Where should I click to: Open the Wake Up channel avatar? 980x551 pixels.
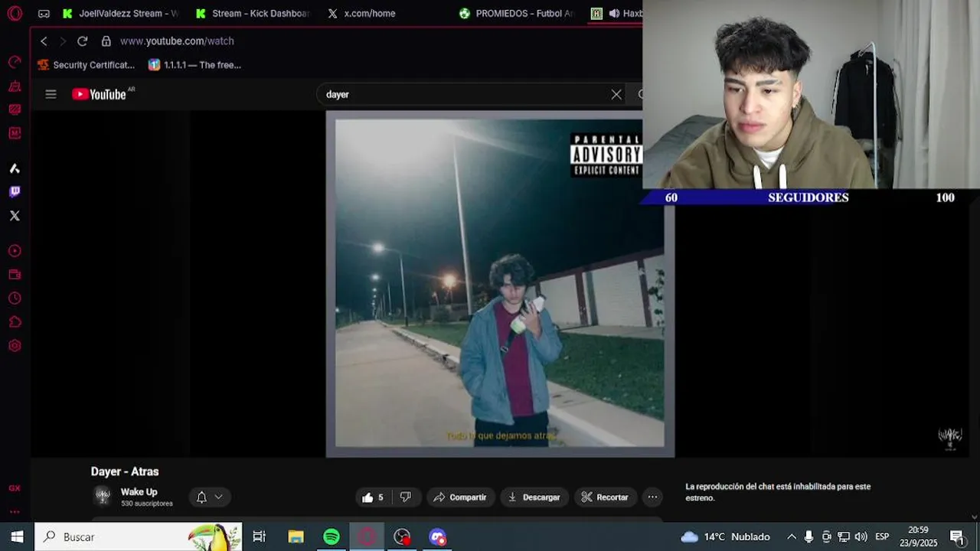(x=103, y=497)
